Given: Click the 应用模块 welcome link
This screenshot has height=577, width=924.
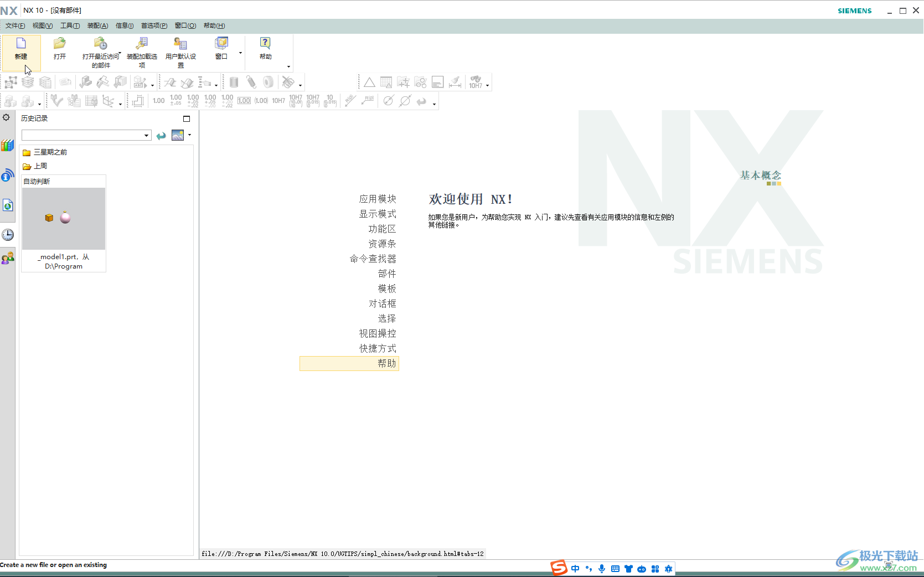Looking at the screenshot, I should 378,199.
